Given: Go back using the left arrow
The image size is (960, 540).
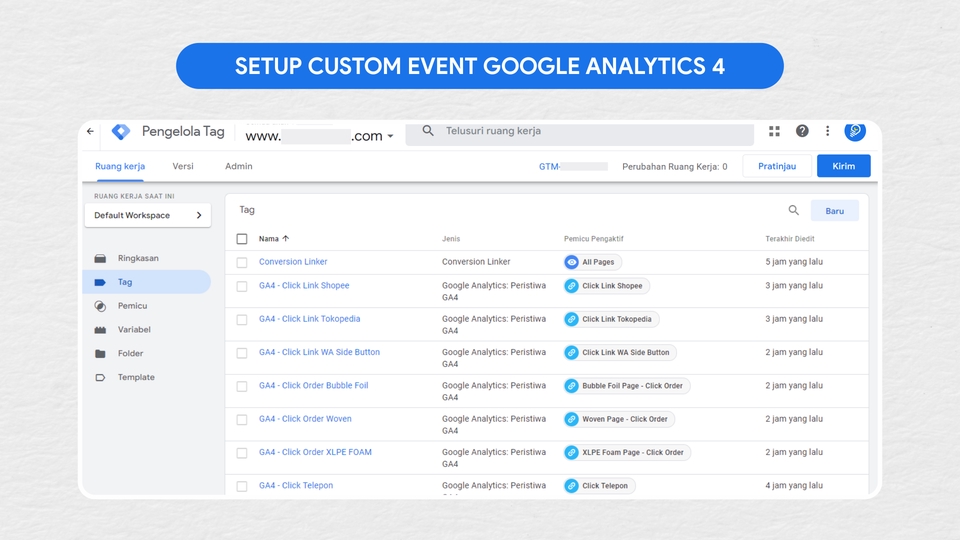Looking at the screenshot, I should coord(91,131).
